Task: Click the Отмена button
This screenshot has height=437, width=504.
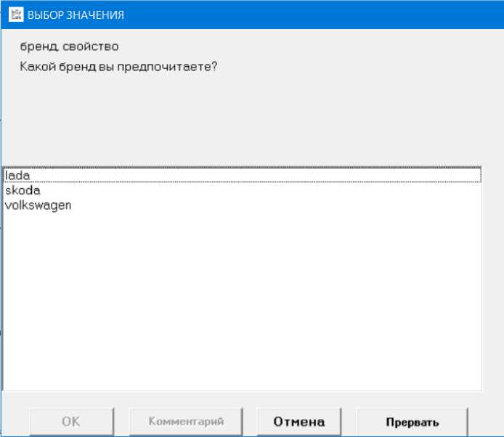Action: click(299, 422)
